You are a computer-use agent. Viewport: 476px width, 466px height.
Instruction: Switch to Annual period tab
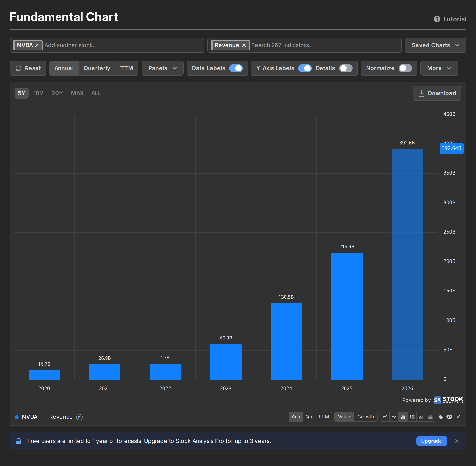(x=64, y=68)
